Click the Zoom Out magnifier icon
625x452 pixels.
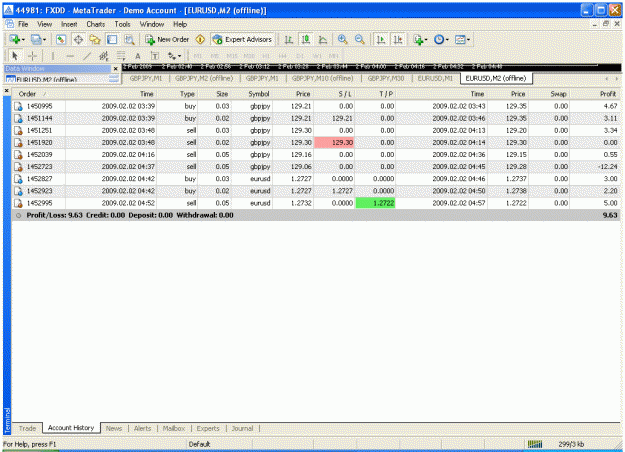click(x=360, y=39)
